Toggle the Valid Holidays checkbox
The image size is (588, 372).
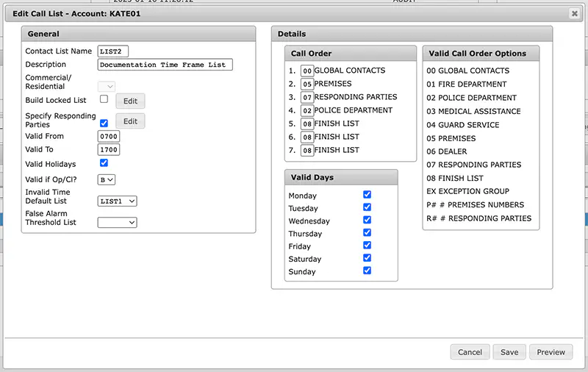104,162
